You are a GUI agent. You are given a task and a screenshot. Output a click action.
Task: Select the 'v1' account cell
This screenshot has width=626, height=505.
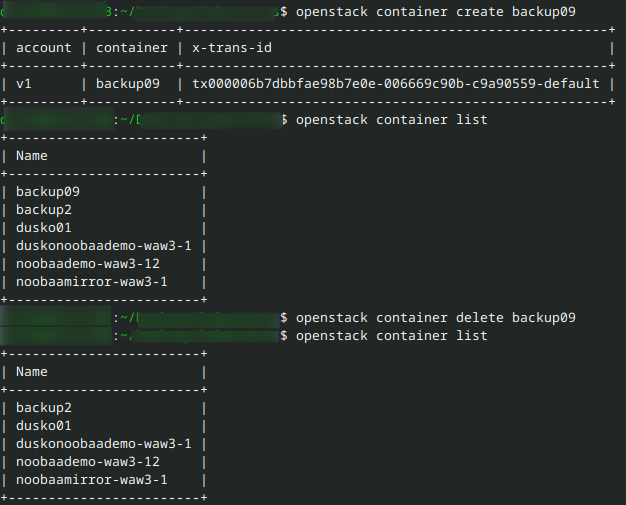pyautogui.click(x=24, y=84)
